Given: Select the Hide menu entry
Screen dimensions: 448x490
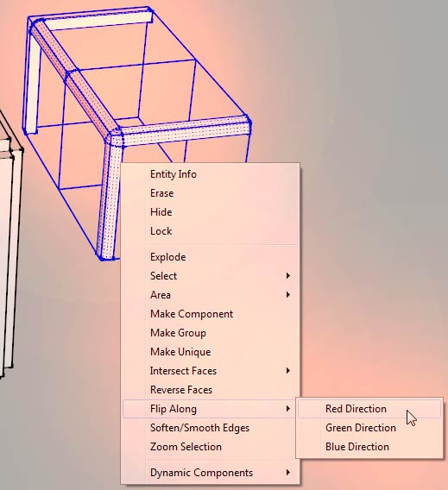Looking at the screenshot, I should tap(210, 212).
